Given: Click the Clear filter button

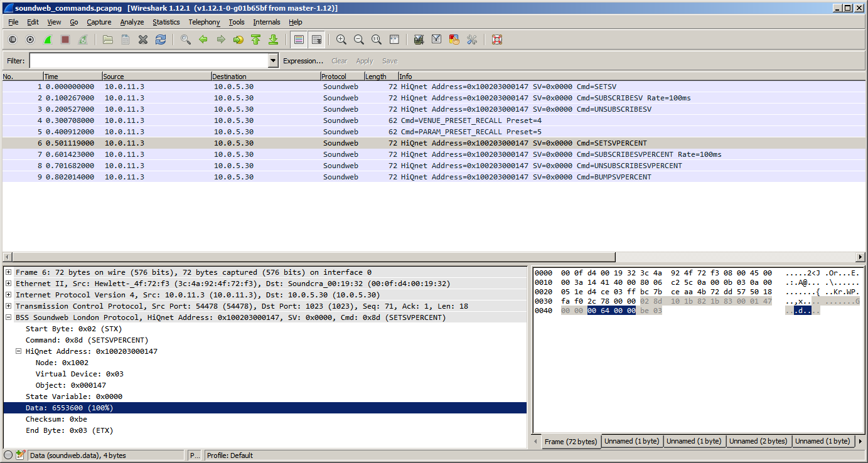Looking at the screenshot, I should click(340, 61).
